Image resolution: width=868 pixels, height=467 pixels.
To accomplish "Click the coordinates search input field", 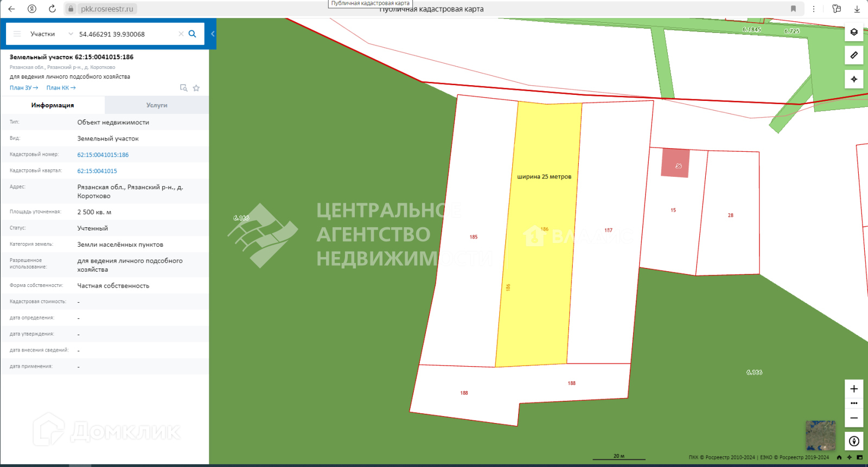I will pos(126,34).
